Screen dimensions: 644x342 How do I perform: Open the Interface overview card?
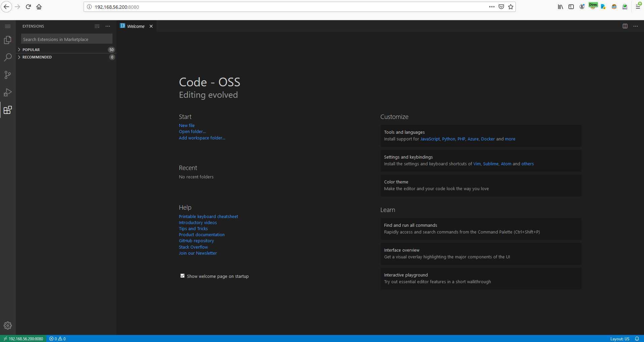481,254
